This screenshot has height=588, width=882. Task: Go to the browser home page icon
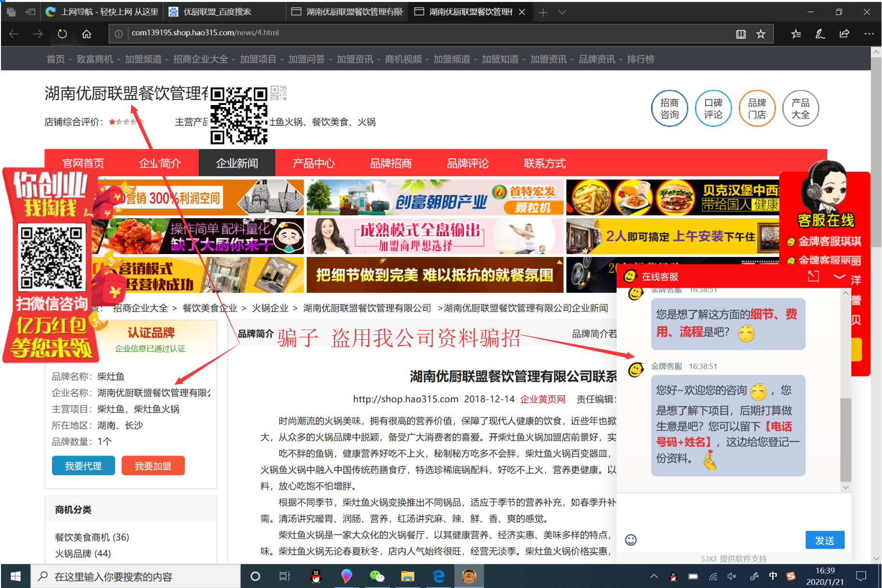tap(87, 34)
